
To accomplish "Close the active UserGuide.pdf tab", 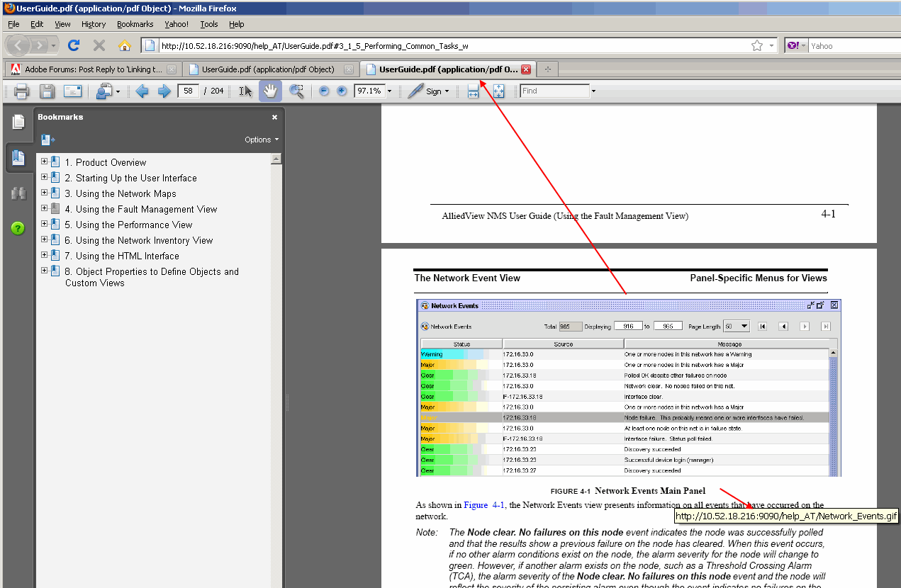I will pyautogui.click(x=526, y=69).
